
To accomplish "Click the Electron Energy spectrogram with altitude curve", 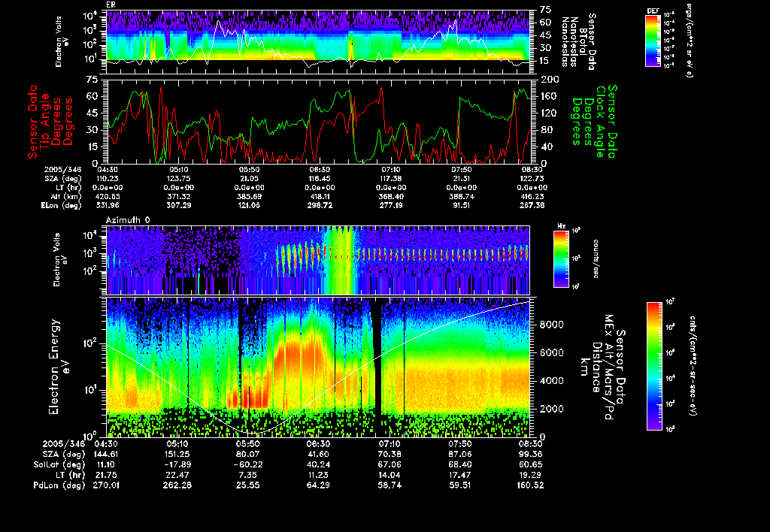I will (318, 367).
